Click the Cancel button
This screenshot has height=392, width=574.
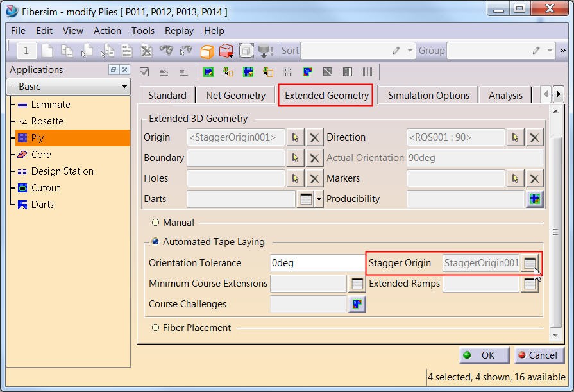(539, 355)
